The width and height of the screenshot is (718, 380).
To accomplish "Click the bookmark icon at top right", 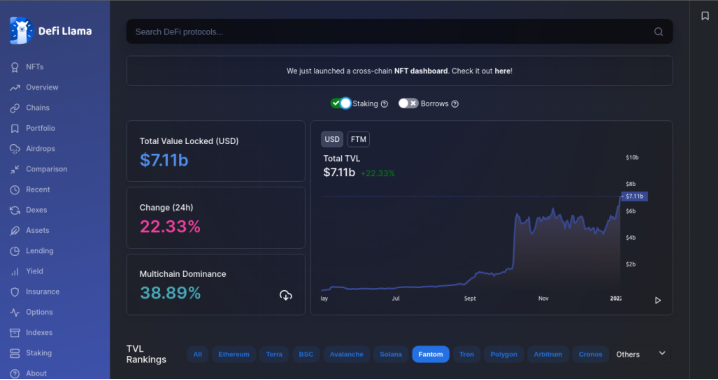I will click(x=705, y=16).
